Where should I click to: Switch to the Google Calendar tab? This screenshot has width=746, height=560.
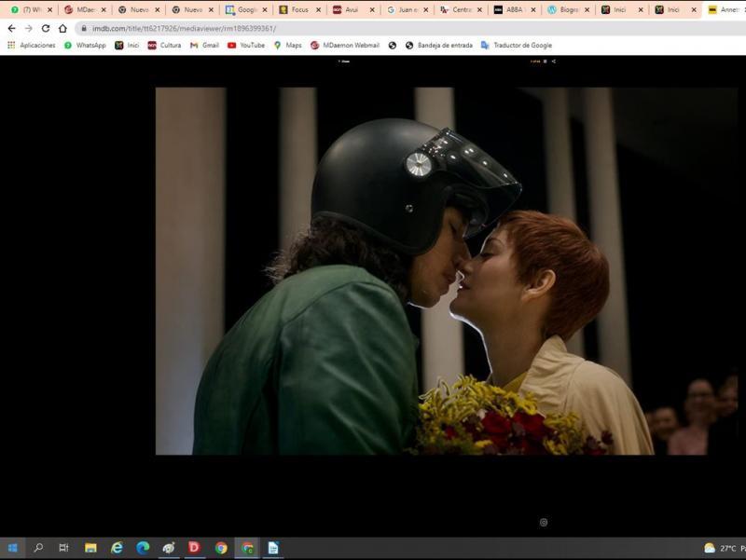[x=246, y=9]
